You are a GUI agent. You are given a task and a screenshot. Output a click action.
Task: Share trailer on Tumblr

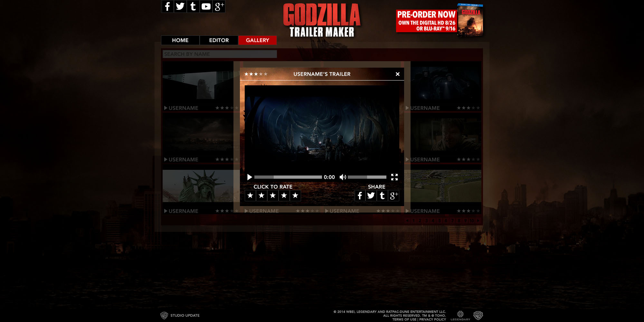click(x=382, y=195)
